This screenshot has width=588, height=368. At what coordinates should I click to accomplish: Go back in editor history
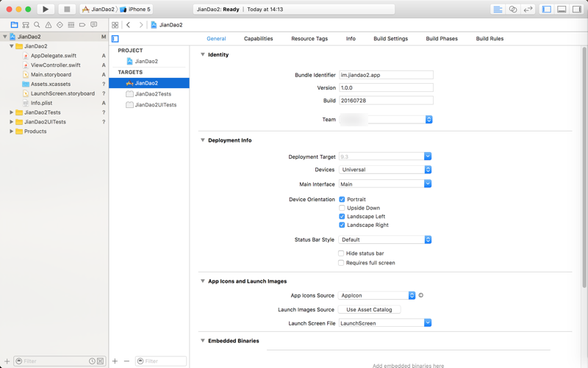tap(128, 25)
